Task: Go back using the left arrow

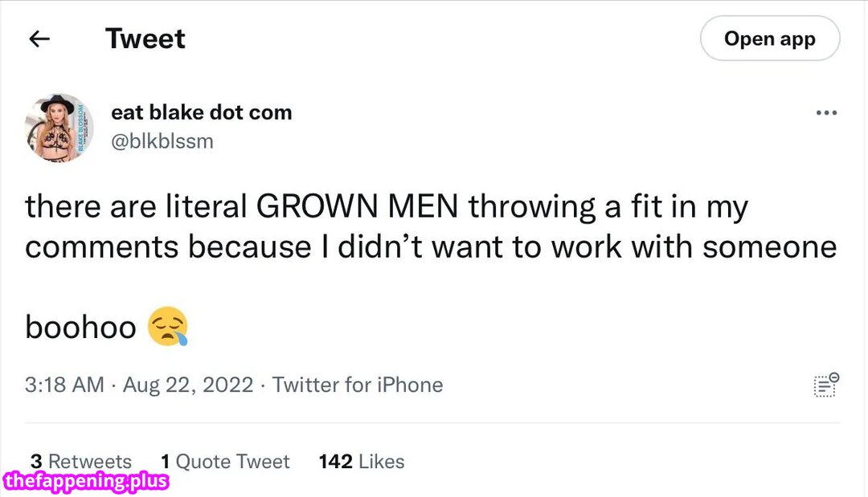Action: tap(39, 39)
